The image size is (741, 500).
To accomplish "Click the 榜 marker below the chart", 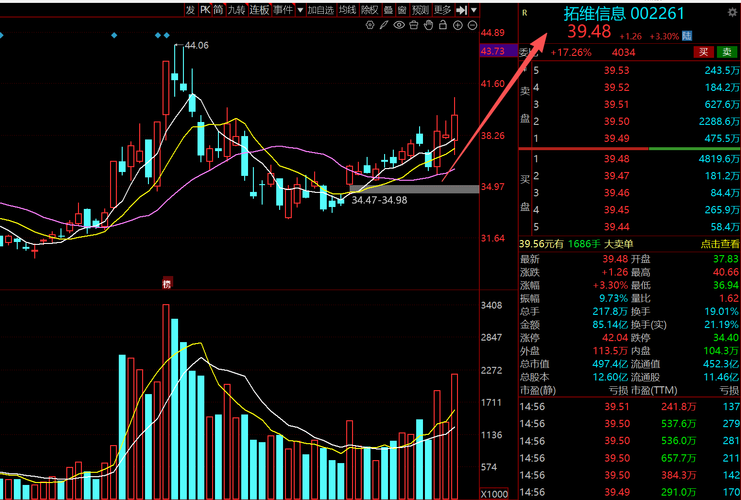I will click(167, 284).
